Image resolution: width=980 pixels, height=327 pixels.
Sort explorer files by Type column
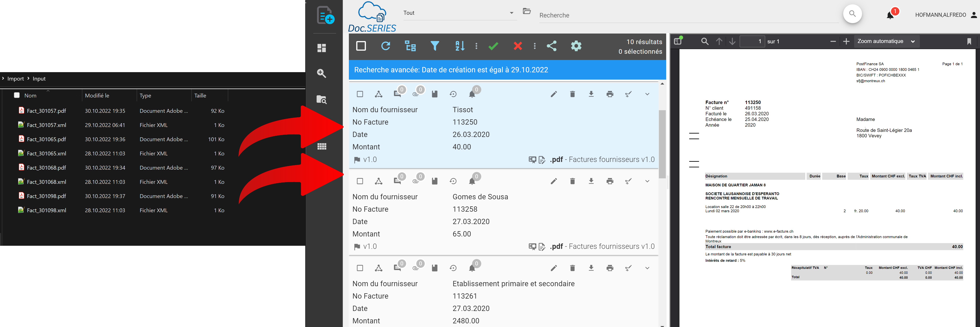tap(145, 96)
